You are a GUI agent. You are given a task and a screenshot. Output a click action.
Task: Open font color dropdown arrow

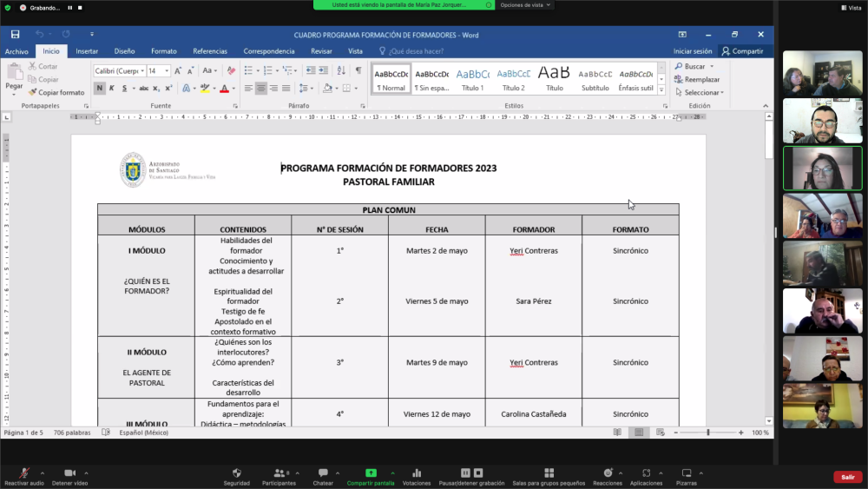coord(233,89)
